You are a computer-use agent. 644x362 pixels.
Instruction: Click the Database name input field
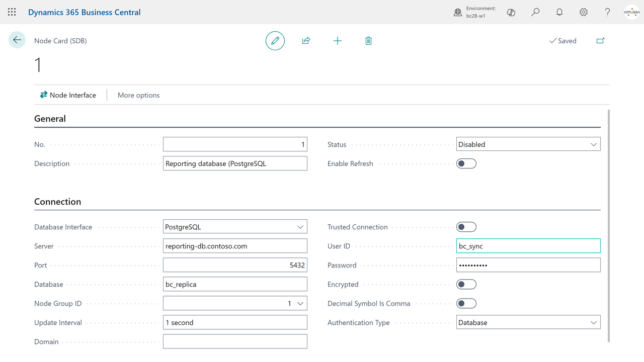235,284
